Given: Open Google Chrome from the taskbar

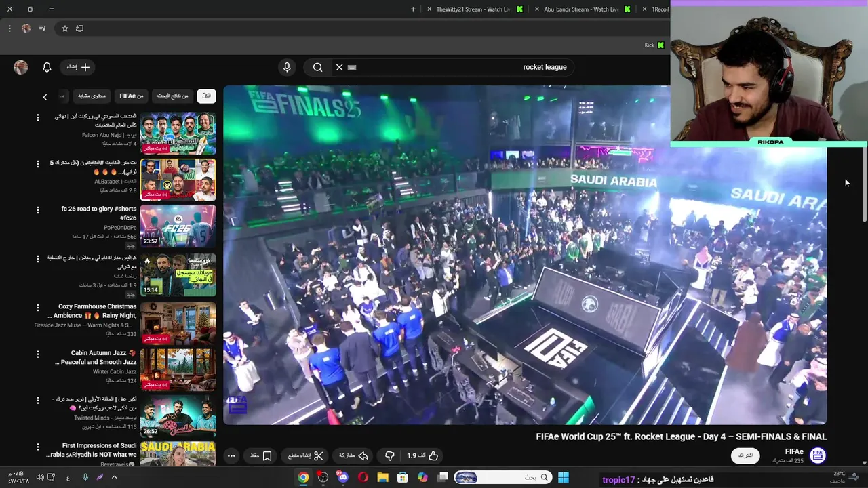Looking at the screenshot, I should click(x=303, y=477).
